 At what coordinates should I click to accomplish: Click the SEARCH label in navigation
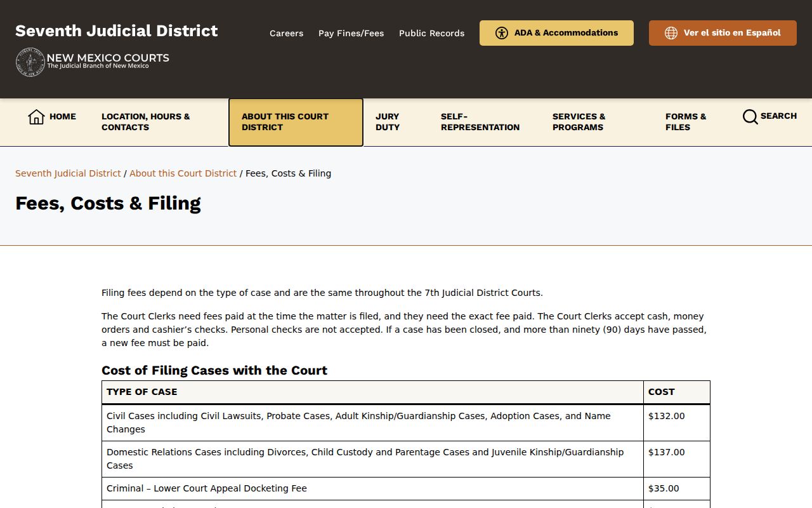click(778, 116)
